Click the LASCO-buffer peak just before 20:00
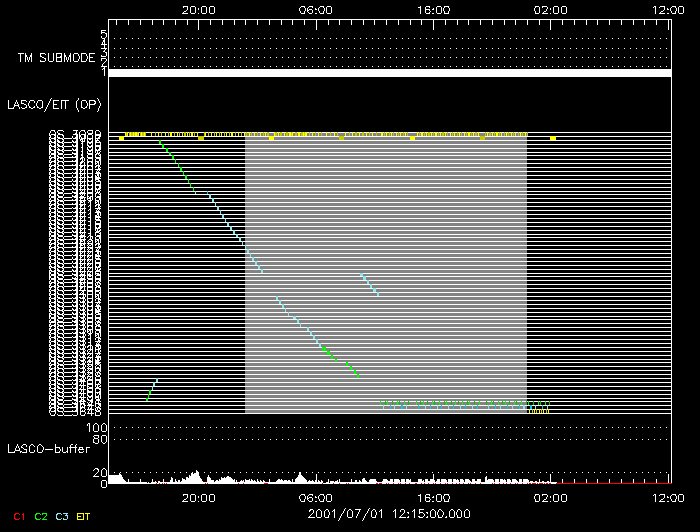 coord(195,476)
